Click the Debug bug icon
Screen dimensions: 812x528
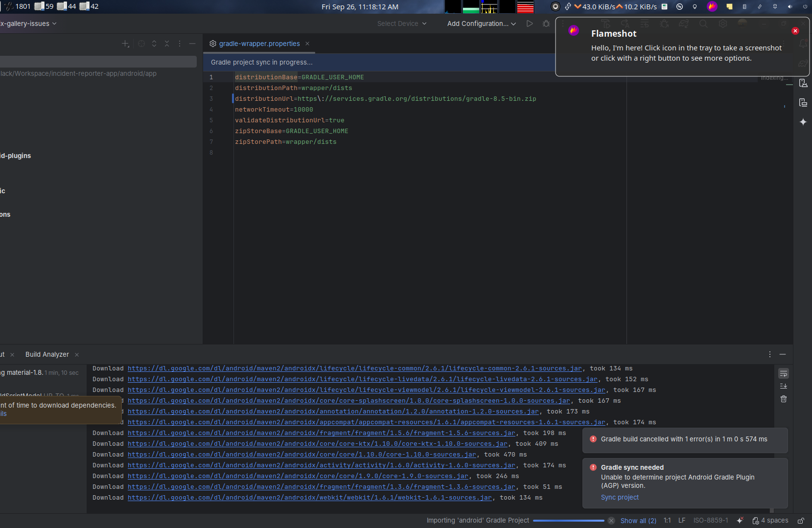(546, 23)
